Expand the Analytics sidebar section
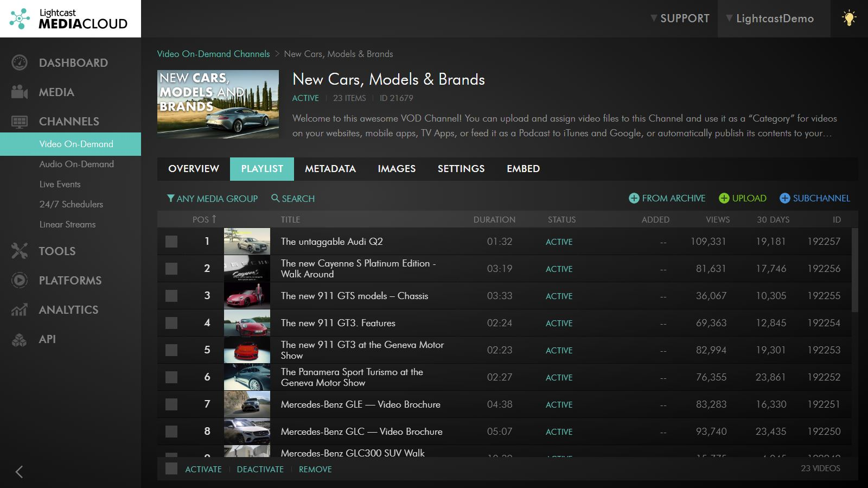Screen dimensions: 868x488 pos(68,309)
